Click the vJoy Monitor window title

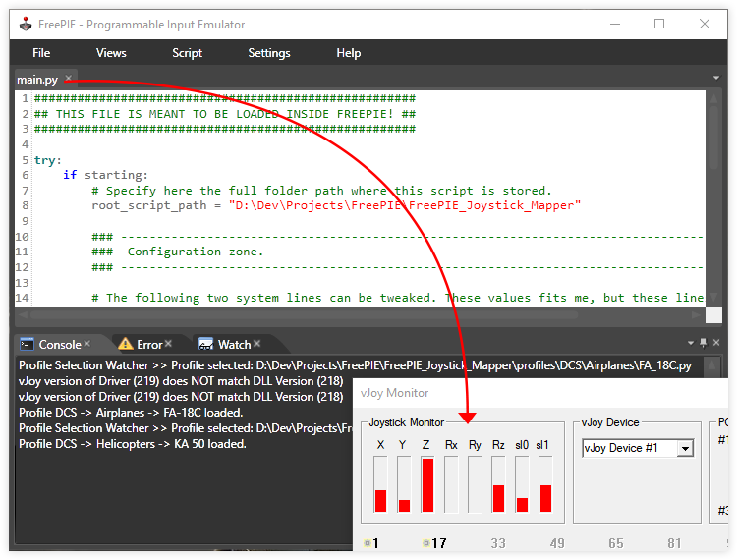394,393
